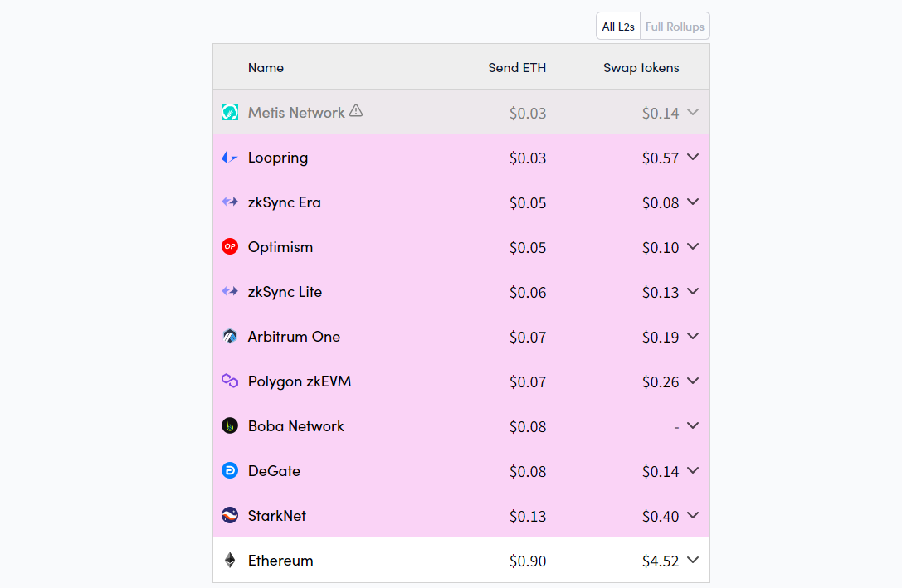Switch to the All L2s view

click(618, 27)
